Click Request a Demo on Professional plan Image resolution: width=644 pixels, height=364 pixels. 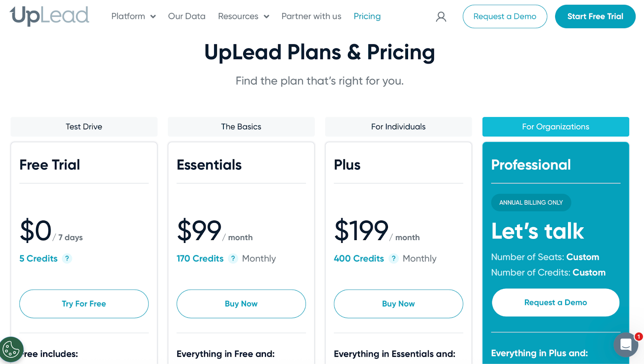coord(555,302)
